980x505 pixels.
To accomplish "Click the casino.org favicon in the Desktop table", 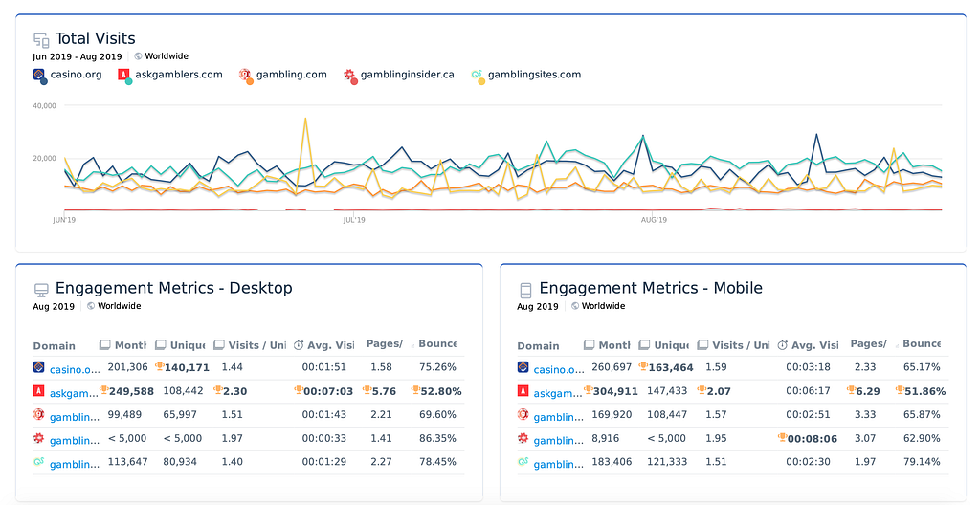I will (x=38, y=367).
